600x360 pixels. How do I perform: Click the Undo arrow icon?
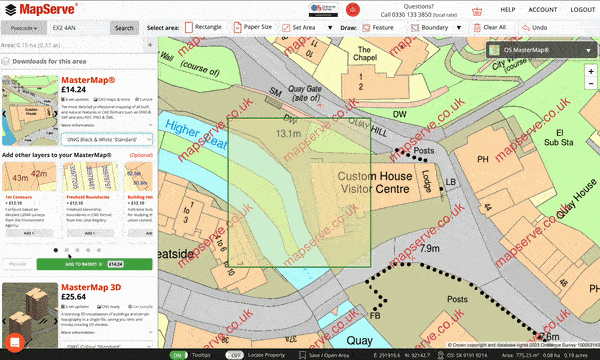[526, 28]
